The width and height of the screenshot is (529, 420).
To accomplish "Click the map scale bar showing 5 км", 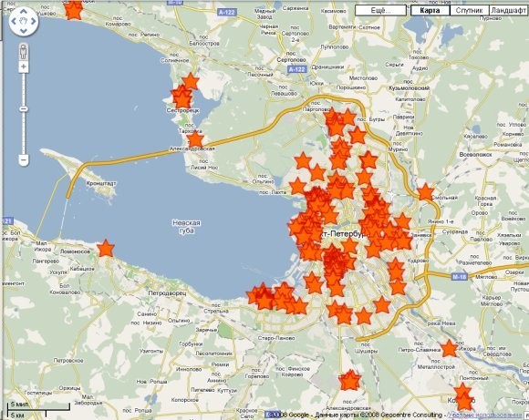I will click(x=26, y=415).
